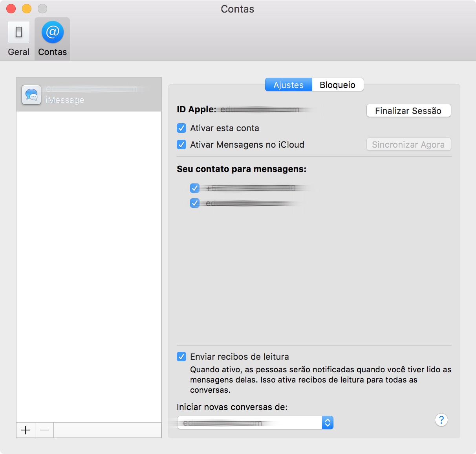Minimize the Contas window
The height and width of the screenshot is (454, 476).
(27, 9)
